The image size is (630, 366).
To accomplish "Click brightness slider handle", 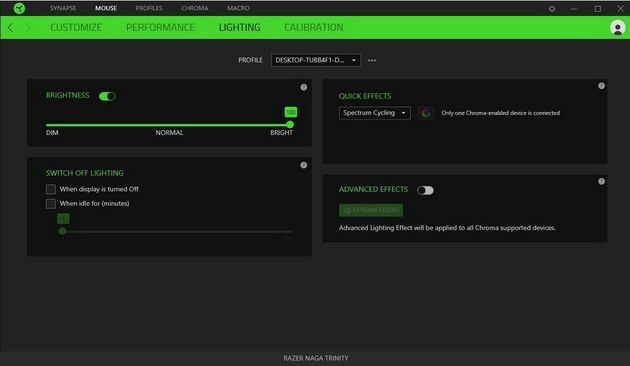I will click(x=290, y=125).
